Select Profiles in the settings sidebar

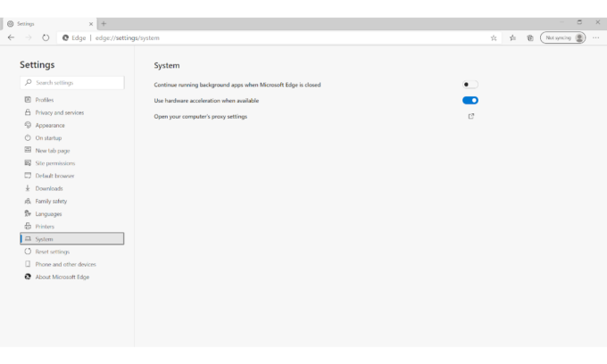[45, 100]
